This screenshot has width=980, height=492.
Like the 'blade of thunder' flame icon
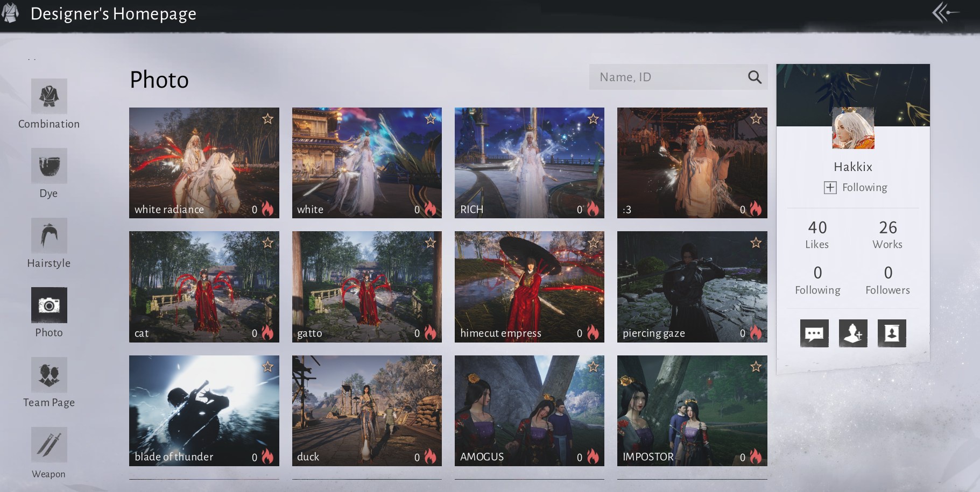point(267,457)
